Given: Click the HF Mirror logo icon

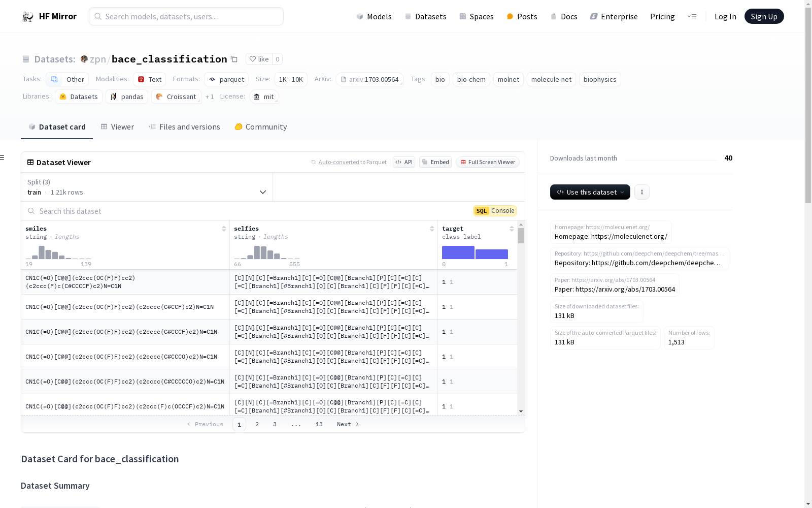Looking at the screenshot, I should coord(28,17).
